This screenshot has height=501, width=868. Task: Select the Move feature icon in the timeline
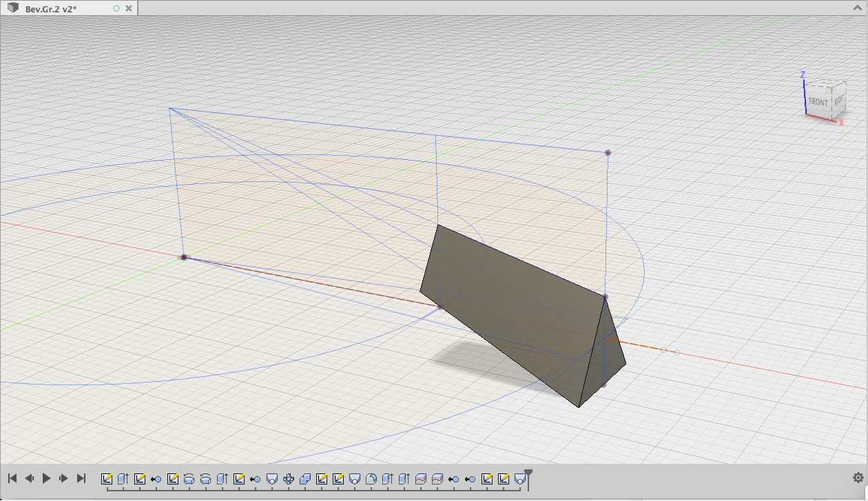tap(289, 478)
